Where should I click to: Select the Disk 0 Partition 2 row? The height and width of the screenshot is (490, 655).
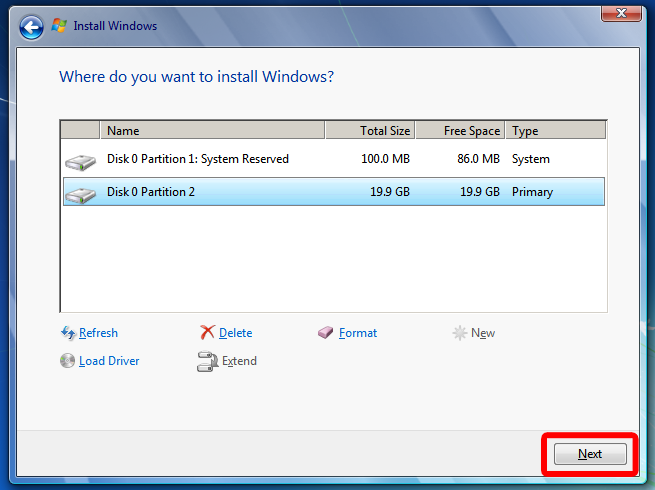click(333, 192)
